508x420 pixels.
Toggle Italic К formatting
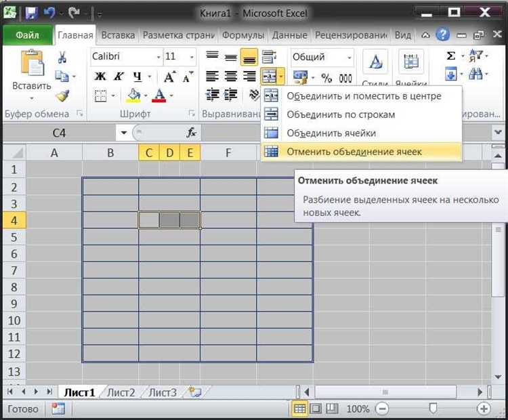tap(119, 77)
